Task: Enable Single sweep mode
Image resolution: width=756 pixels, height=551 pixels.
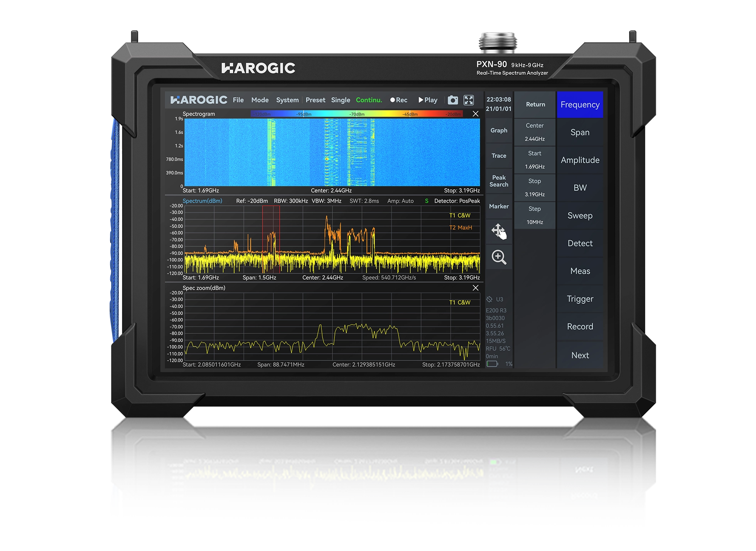Action: 340,100
